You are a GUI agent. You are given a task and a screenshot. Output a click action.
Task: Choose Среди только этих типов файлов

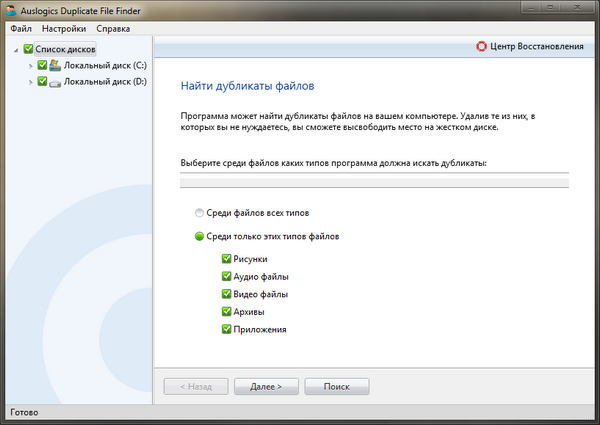[199, 237]
